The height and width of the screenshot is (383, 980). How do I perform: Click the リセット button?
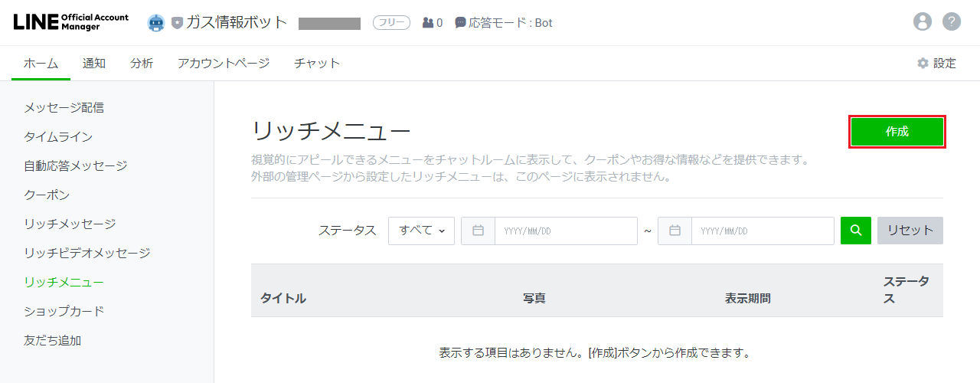click(x=910, y=231)
